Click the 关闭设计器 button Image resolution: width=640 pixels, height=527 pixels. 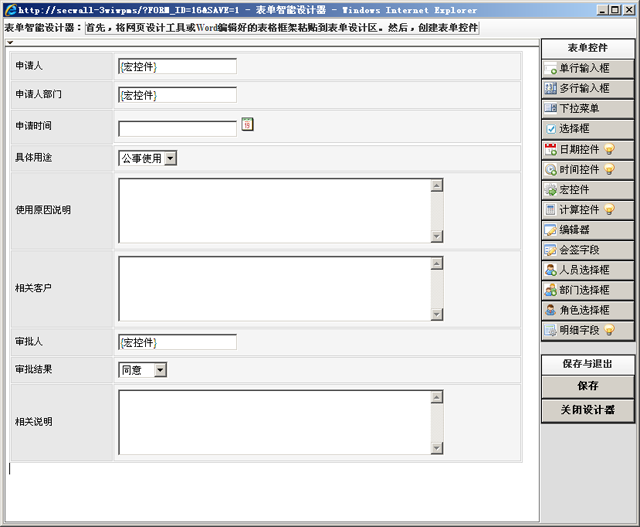tap(587, 410)
